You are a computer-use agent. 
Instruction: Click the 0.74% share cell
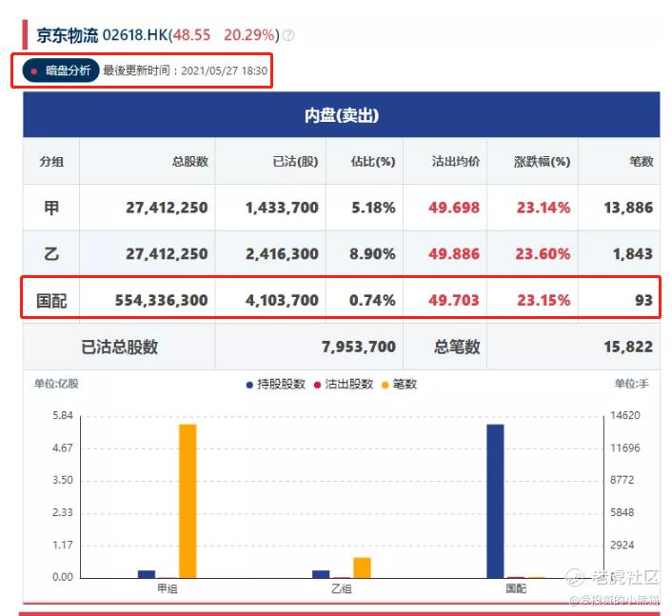372,301
